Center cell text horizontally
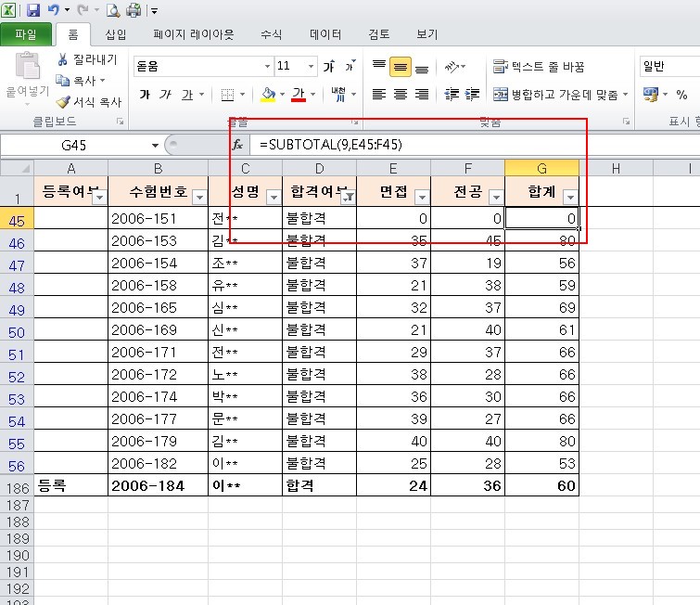700x605 pixels. click(x=401, y=95)
